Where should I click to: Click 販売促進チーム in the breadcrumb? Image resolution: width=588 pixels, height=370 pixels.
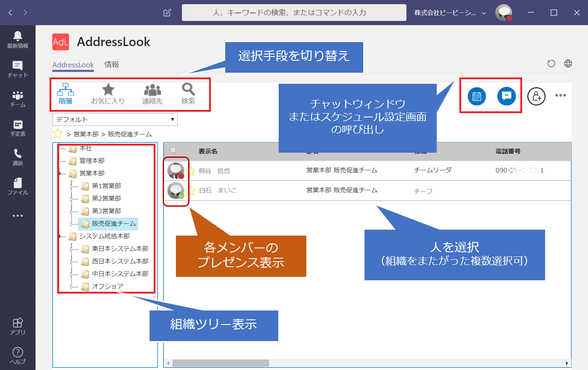pyautogui.click(x=130, y=134)
